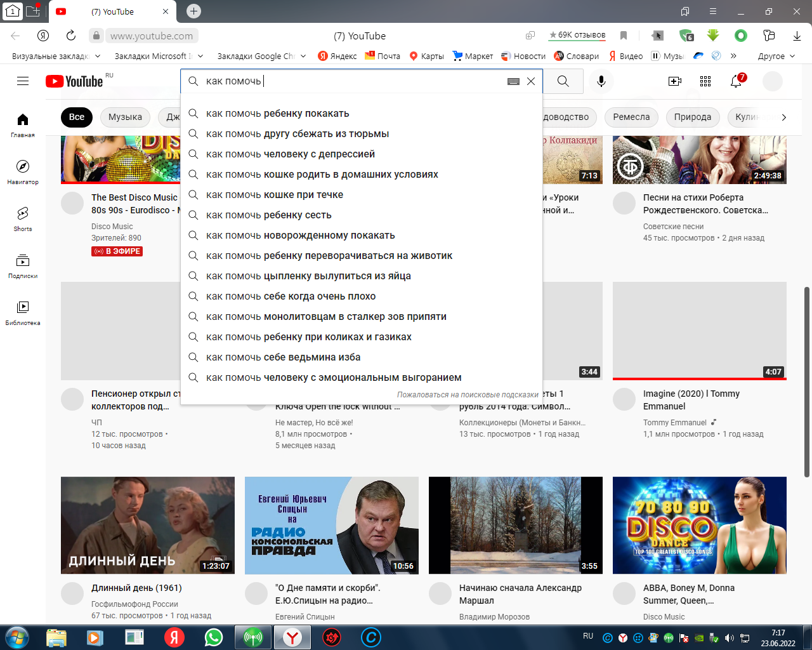Clear the search query with the X icon
The width and height of the screenshot is (812, 650).
[x=531, y=81]
